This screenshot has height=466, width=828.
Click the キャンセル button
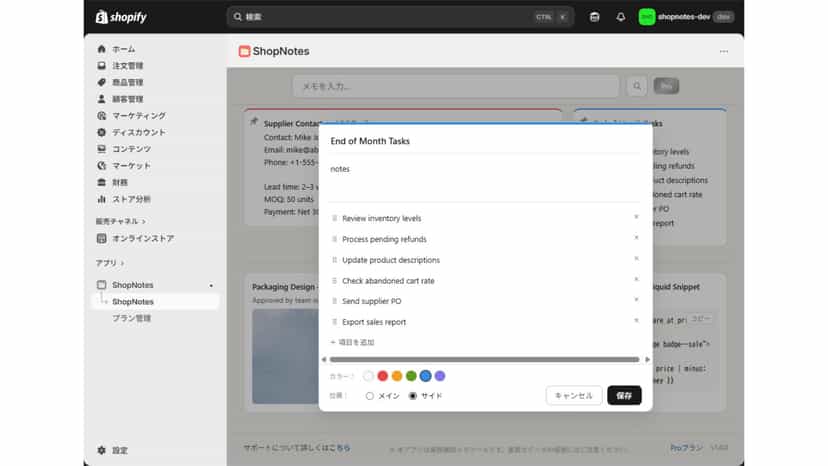click(573, 395)
